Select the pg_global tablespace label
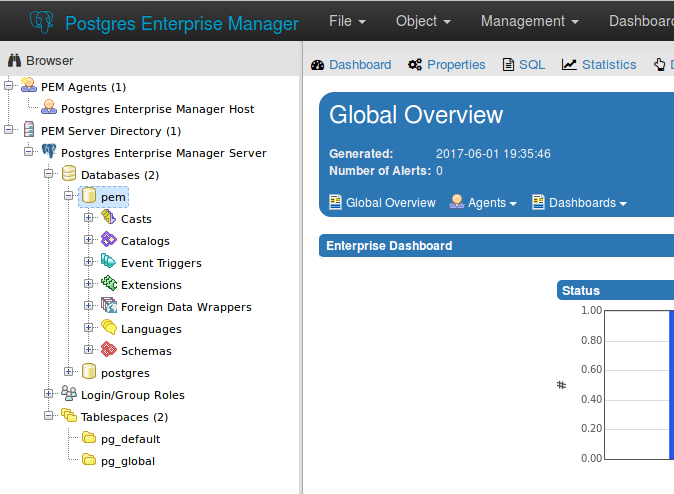This screenshot has width=674, height=494. coord(128,461)
